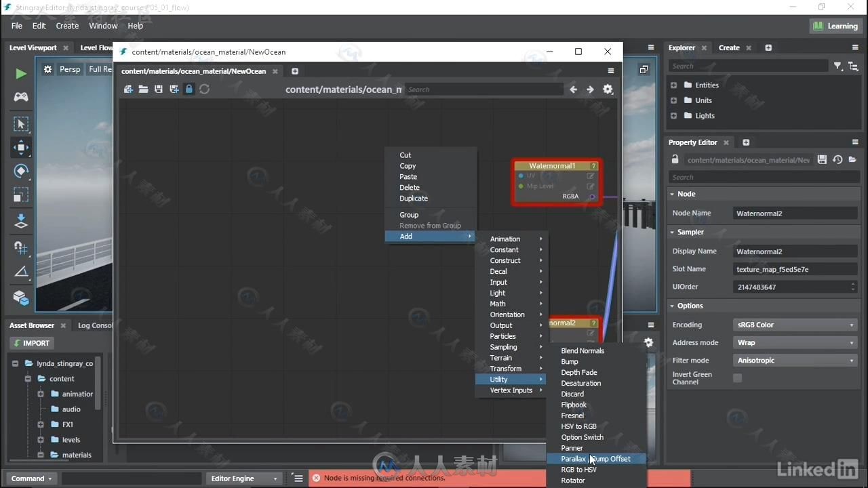Click Property Editor save disk icon
This screenshot has width=868, height=488.
(x=822, y=160)
